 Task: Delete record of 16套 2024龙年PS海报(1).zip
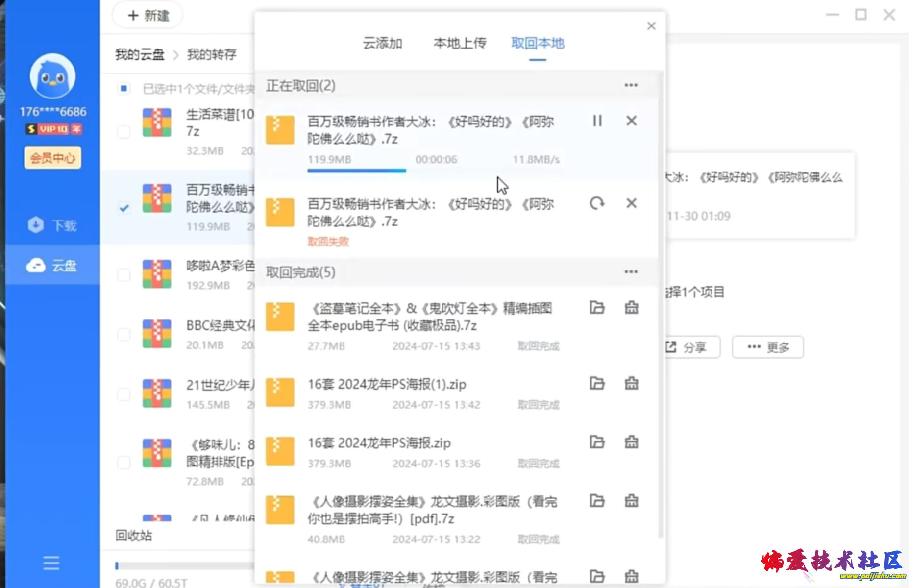pyautogui.click(x=631, y=383)
